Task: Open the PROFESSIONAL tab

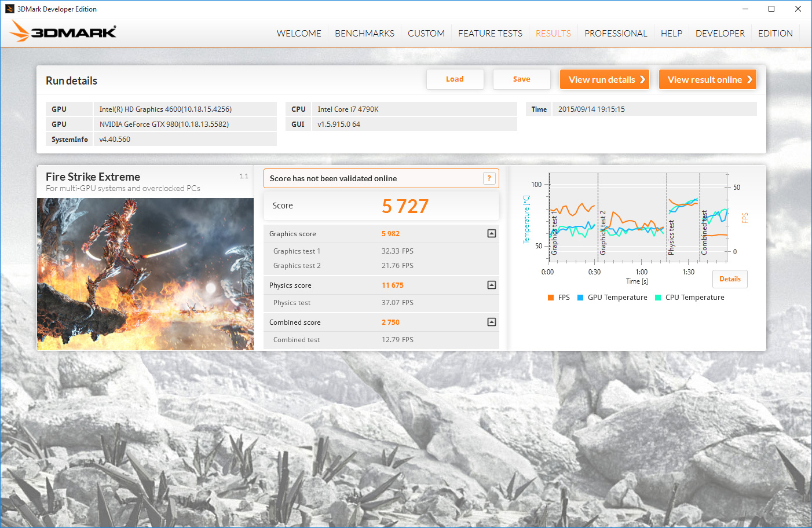Action: point(616,34)
